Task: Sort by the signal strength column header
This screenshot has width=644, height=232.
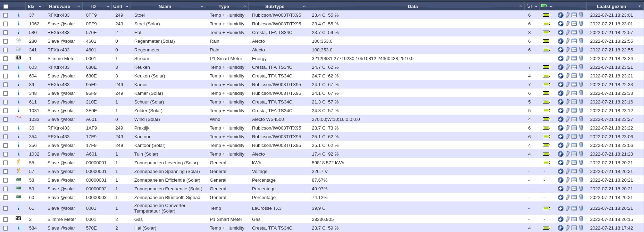Action: click(529, 7)
